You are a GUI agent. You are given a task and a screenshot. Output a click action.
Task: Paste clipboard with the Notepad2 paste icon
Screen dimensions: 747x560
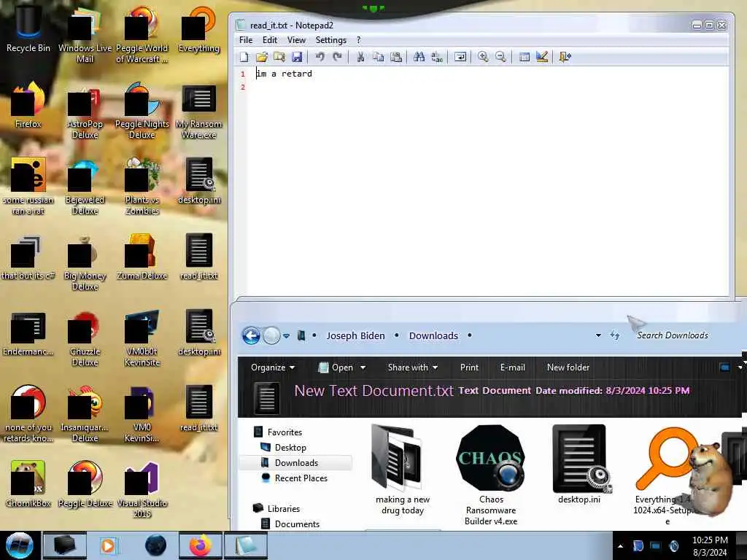coord(396,57)
